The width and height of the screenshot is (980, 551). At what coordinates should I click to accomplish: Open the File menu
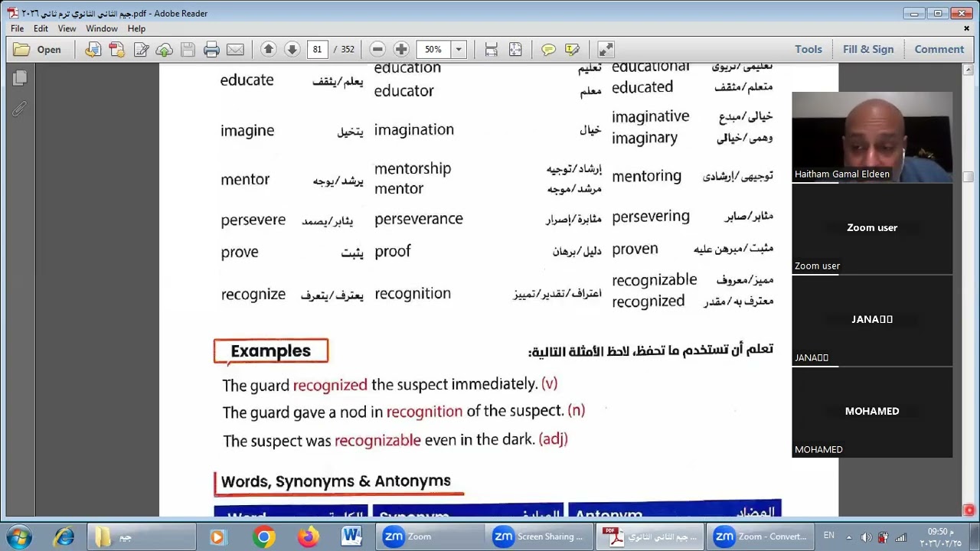pyautogui.click(x=17, y=28)
